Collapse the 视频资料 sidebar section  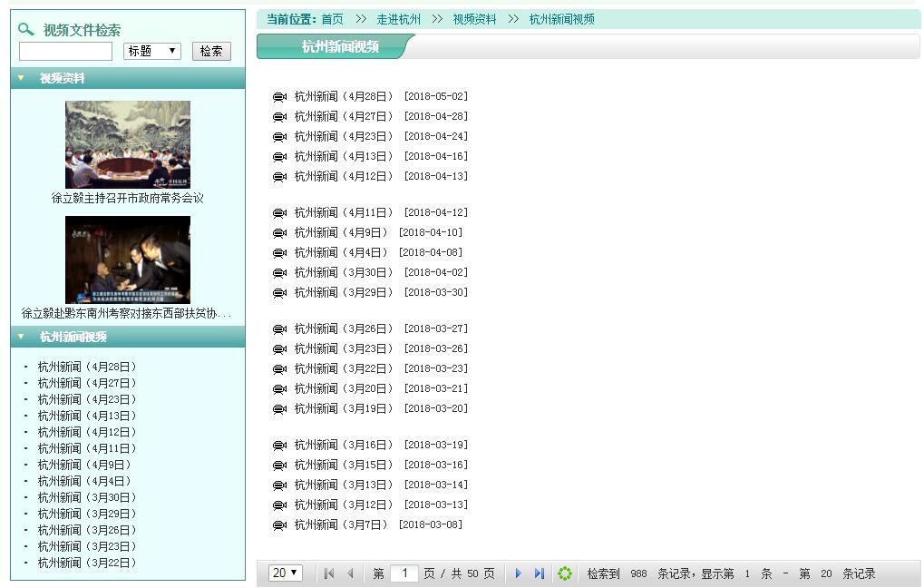(x=21, y=78)
